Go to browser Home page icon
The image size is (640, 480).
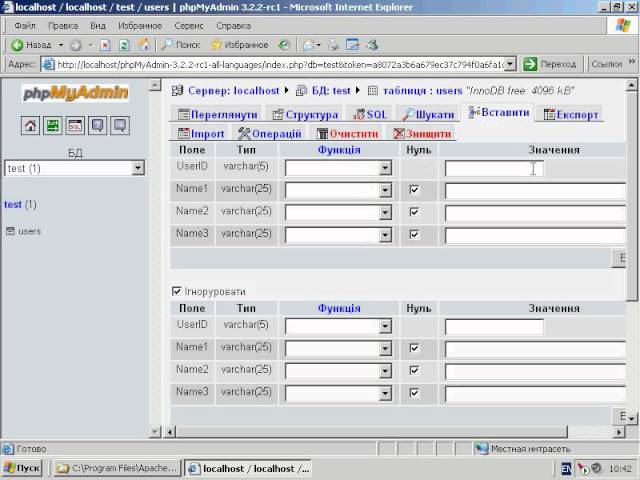[x=144, y=44]
